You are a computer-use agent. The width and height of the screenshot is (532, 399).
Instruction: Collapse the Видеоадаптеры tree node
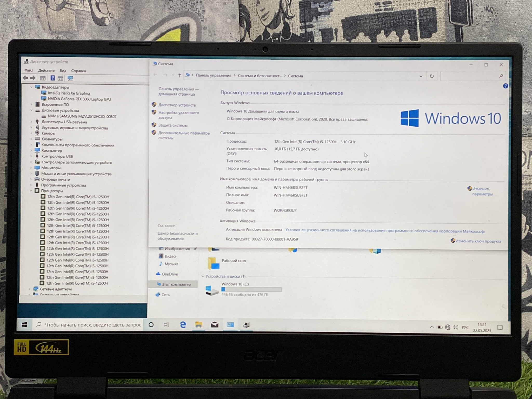coord(31,87)
